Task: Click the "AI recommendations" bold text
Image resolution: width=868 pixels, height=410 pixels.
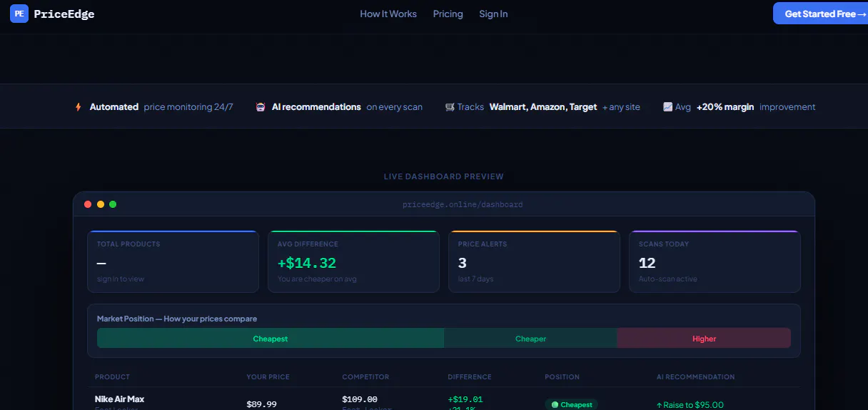Action: pyautogui.click(x=316, y=107)
